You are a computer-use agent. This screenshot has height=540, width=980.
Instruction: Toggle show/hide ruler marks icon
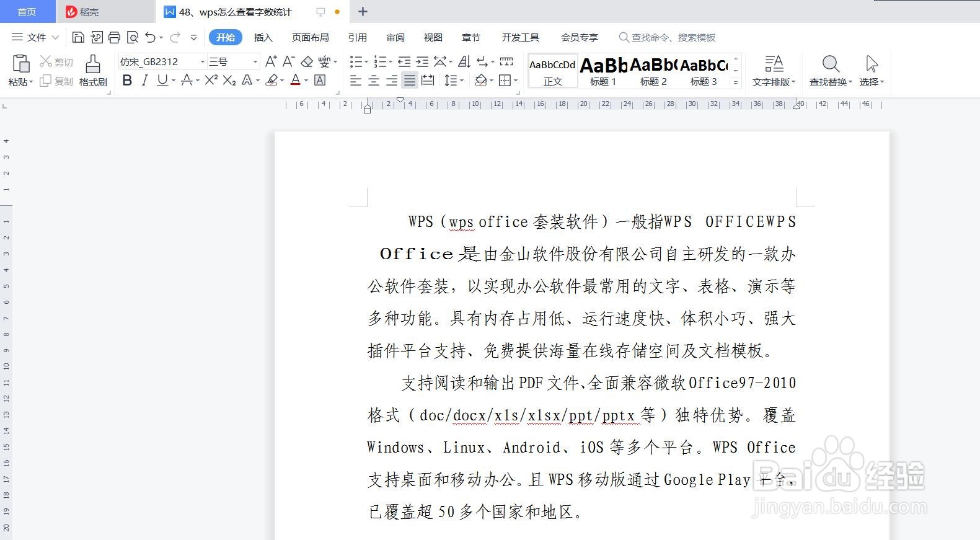pos(506,61)
